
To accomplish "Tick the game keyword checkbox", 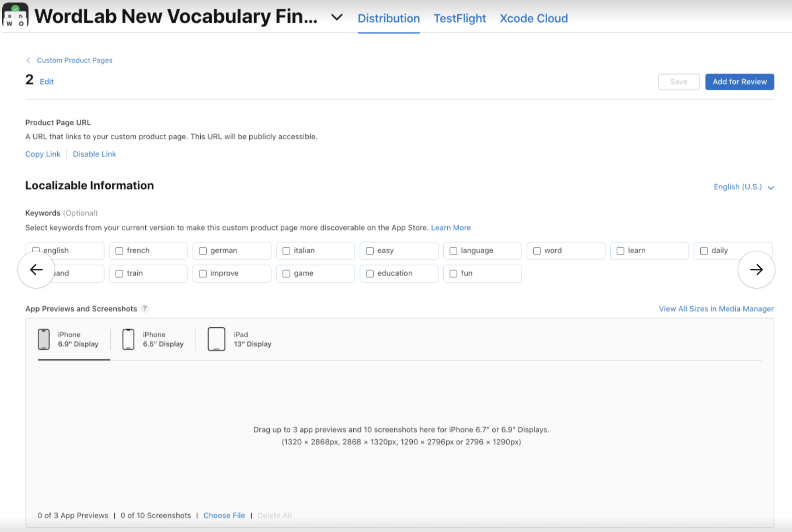I will [x=287, y=273].
